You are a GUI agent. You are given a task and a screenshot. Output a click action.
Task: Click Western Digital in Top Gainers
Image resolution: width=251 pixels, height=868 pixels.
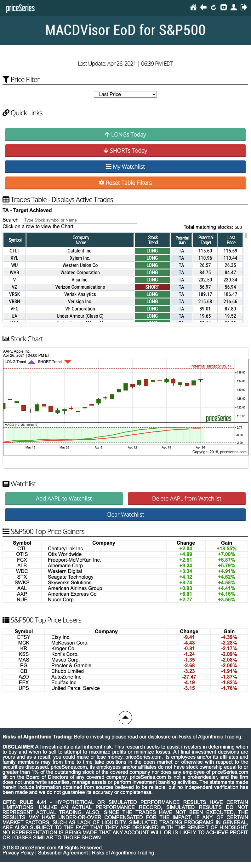[x=65, y=571]
